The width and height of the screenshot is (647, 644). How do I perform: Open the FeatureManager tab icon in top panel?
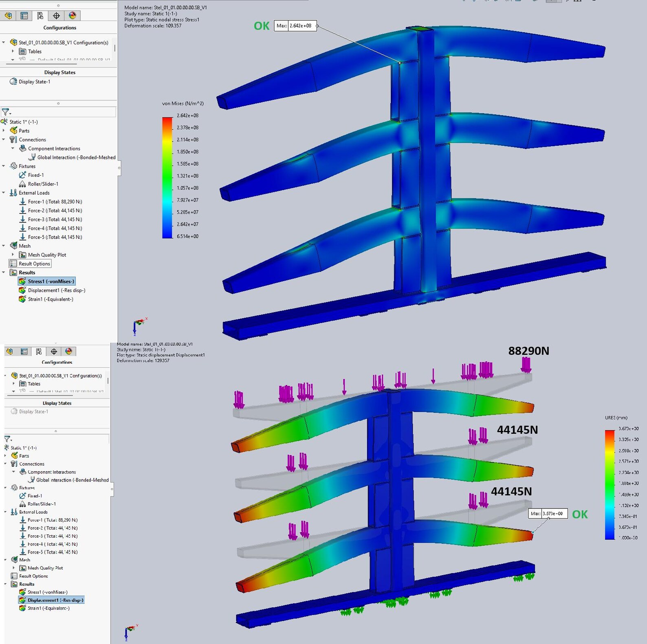[x=9, y=15]
